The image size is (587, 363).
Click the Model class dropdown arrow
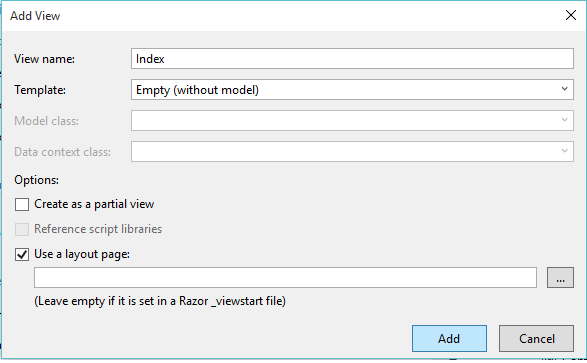[565, 120]
